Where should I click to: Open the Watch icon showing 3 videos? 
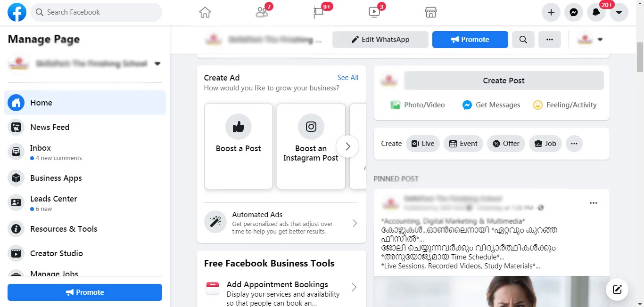click(x=374, y=12)
